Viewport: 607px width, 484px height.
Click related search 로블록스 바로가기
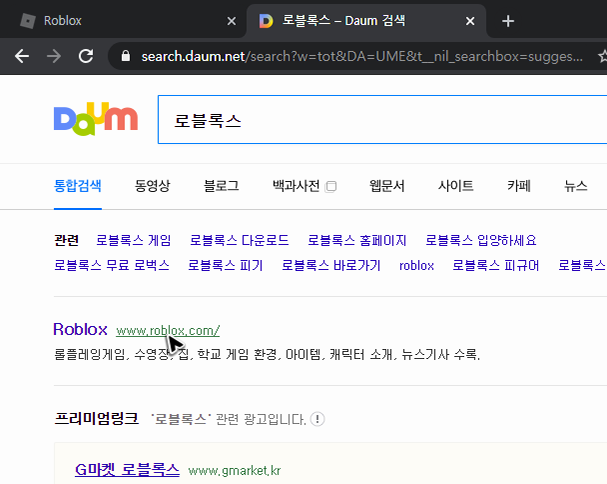[x=331, y=266]
